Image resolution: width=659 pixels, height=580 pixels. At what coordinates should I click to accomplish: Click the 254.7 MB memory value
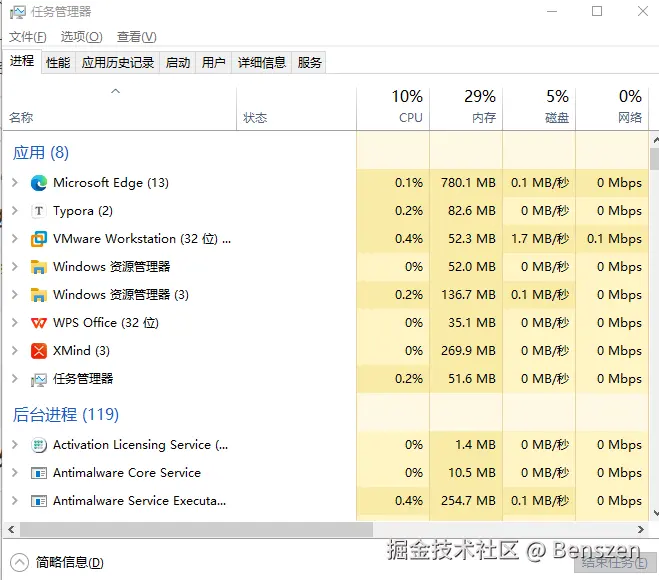(468, 501)
